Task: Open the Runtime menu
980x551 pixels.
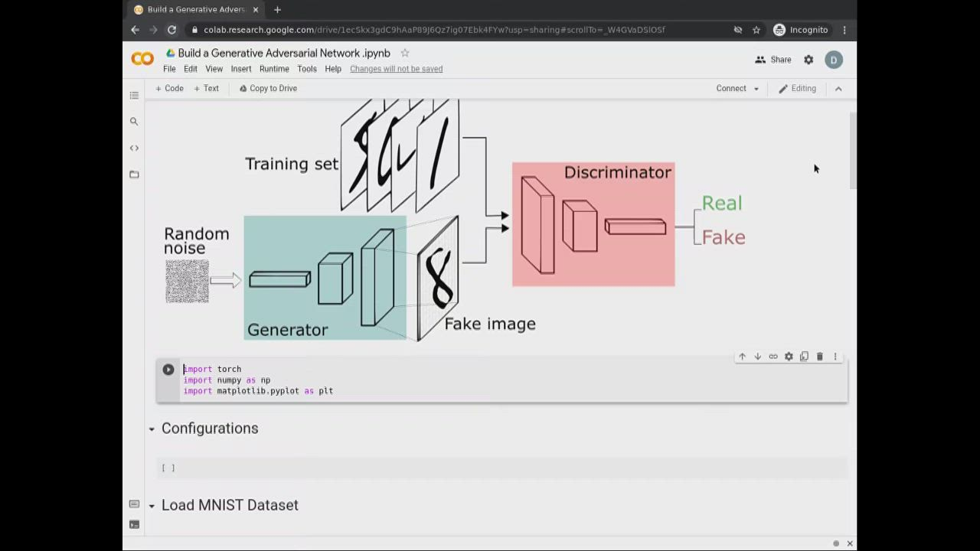Action: click(274, 69)
